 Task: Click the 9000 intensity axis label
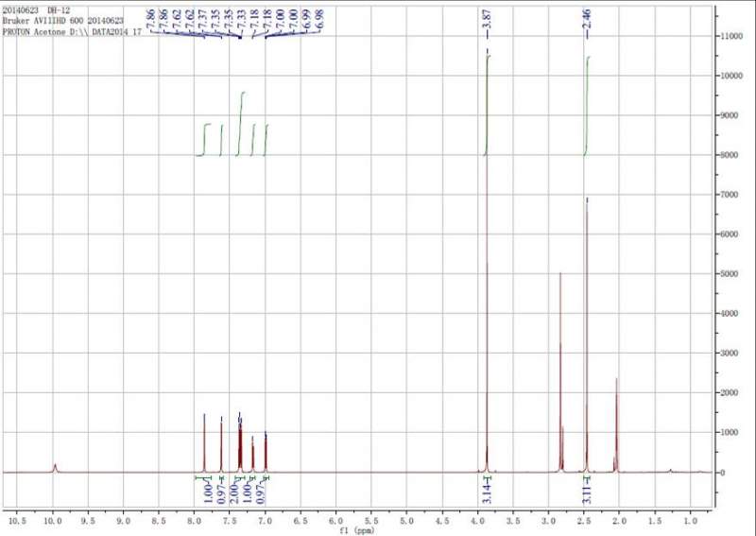pos(730,115)
